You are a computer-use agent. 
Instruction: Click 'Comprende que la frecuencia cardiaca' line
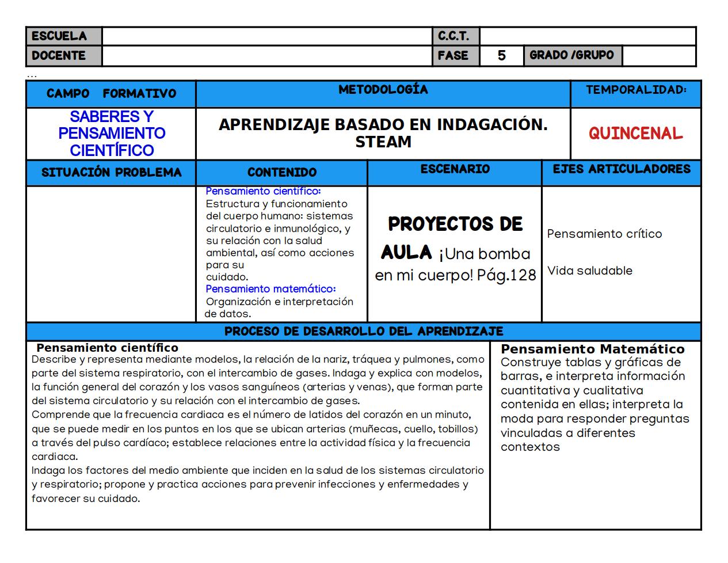[251, 415]
